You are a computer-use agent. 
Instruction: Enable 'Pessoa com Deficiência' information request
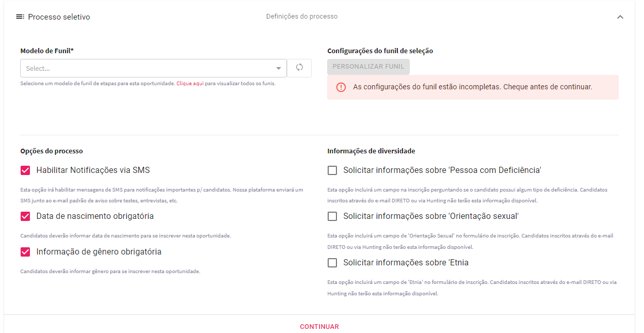click(332, 170)
